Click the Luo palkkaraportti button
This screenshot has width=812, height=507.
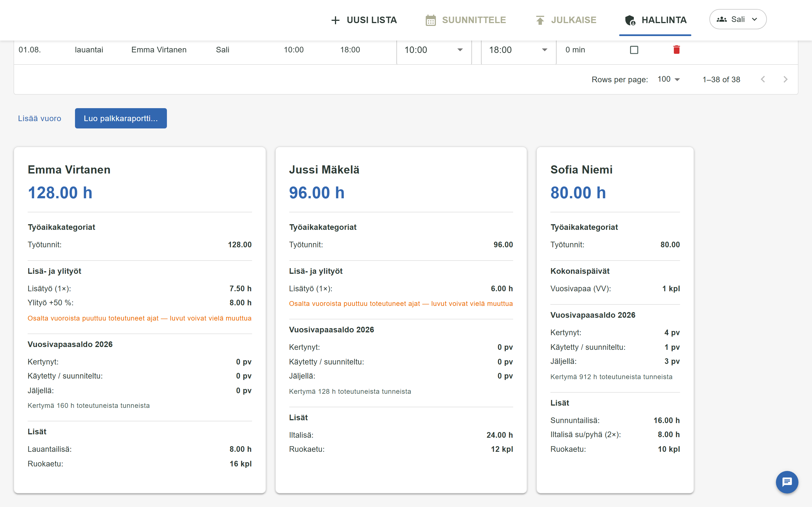point(121,118)
